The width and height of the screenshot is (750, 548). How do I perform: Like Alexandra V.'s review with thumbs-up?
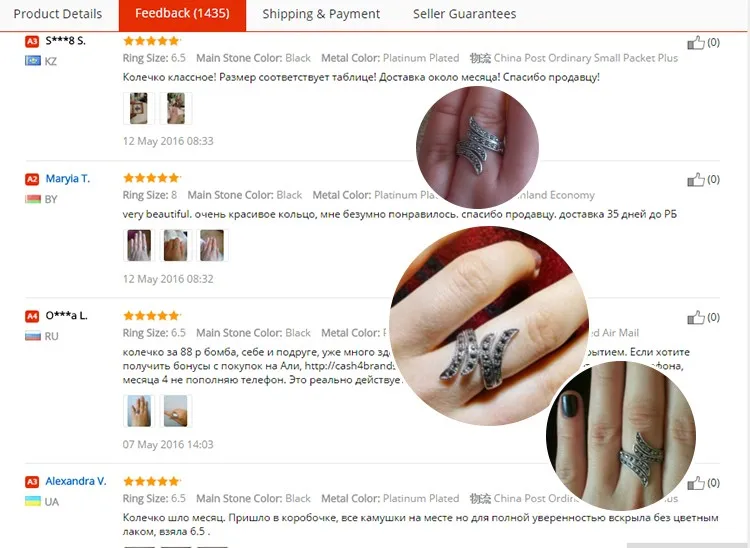[696, 483]
